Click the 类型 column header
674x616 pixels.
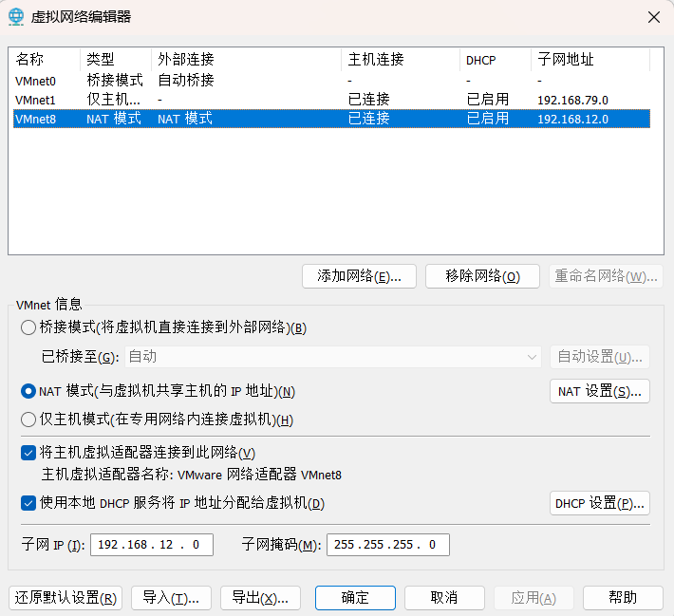pyautogui.click(x=116, y=59)
